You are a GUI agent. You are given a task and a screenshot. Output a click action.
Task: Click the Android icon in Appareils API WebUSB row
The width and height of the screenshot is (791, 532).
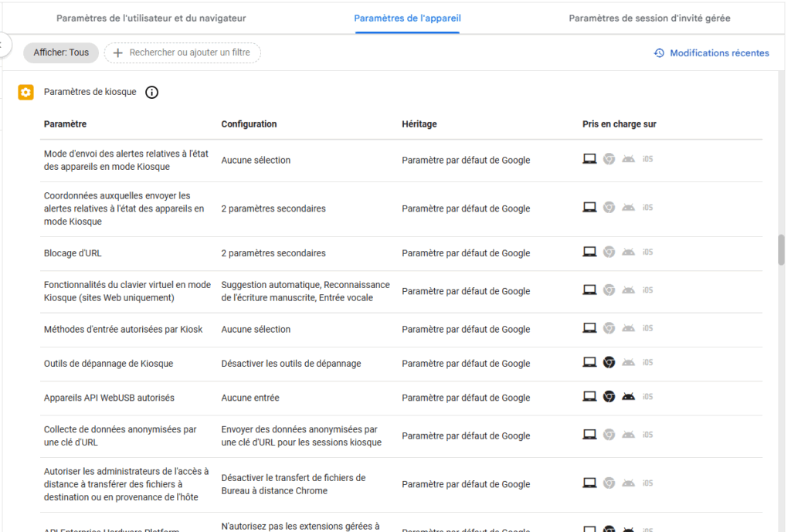[x=629, y=397]
